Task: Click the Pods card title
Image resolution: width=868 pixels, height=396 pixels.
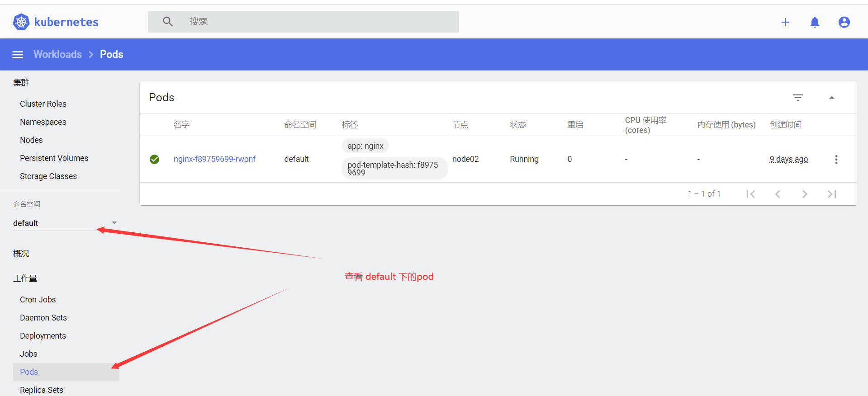Action: [x=161, y=98]
